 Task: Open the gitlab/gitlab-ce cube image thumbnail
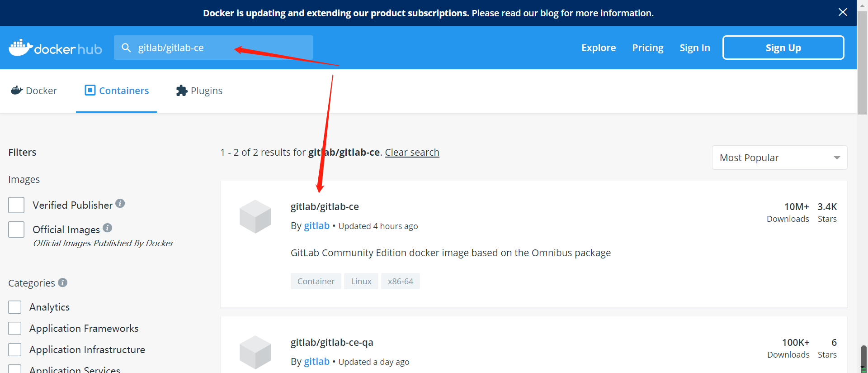pyautogui.click(x=255, y=216)
